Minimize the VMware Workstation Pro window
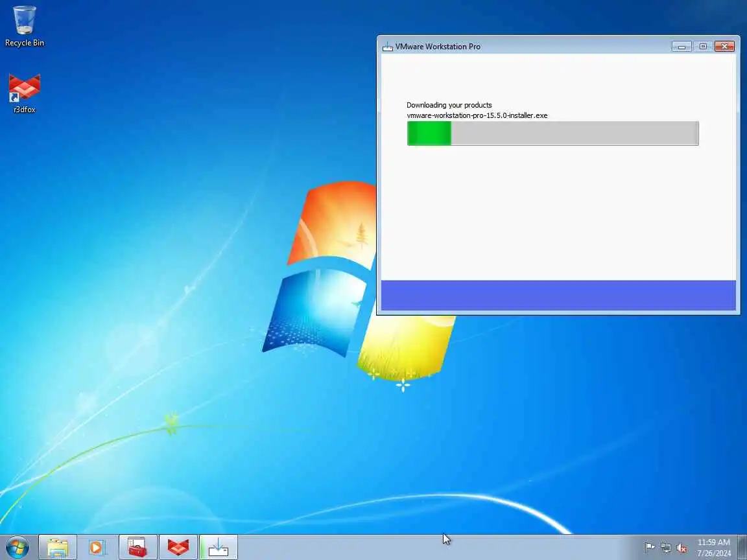The width and height of the screenshot is (747, 560). pyautogui.click(x=682, y=46)
